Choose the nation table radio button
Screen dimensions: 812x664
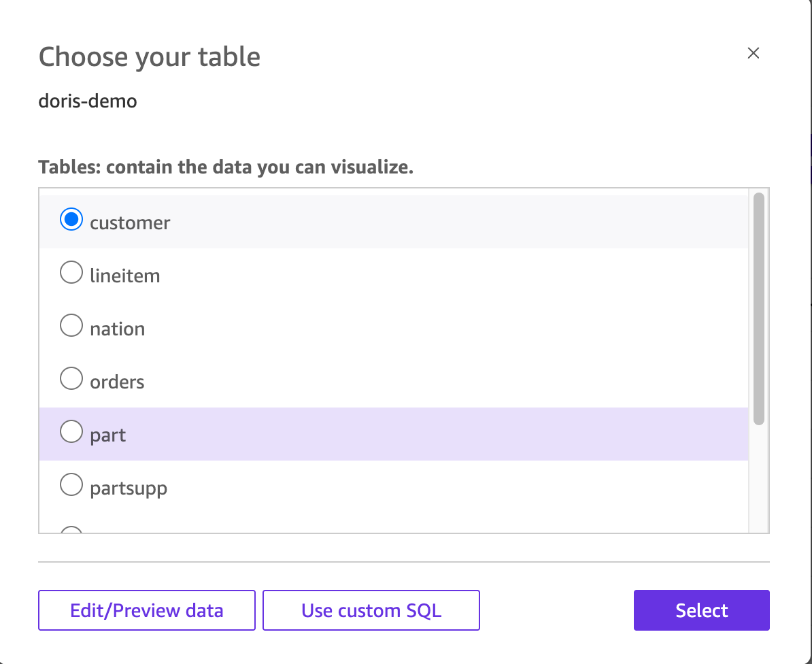(x=71, y=326)
